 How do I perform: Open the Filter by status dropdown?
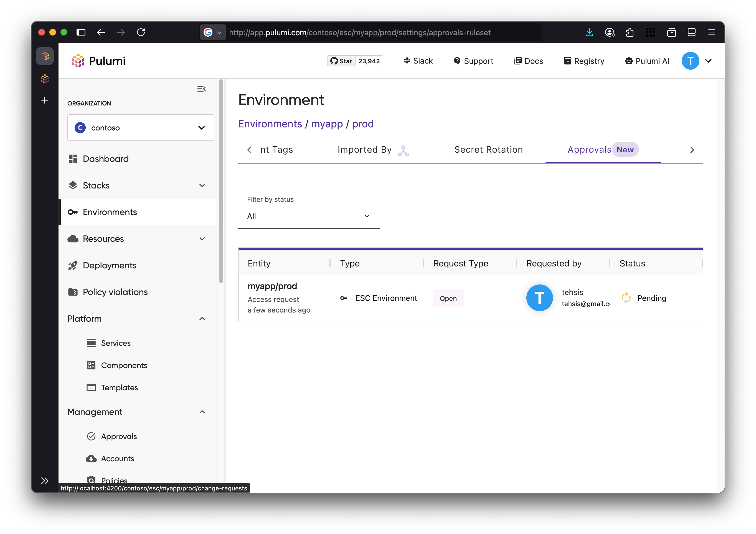[308, 216]
